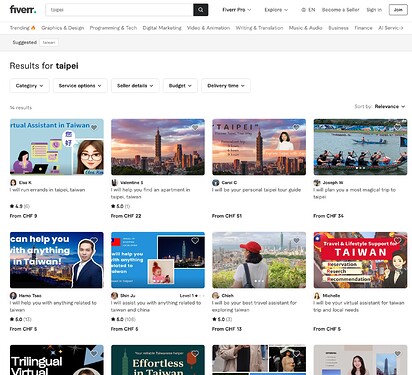Viewport: 412px width, 375px height.
Task: Open Carol C profile avatar
Action: point(216,183)
